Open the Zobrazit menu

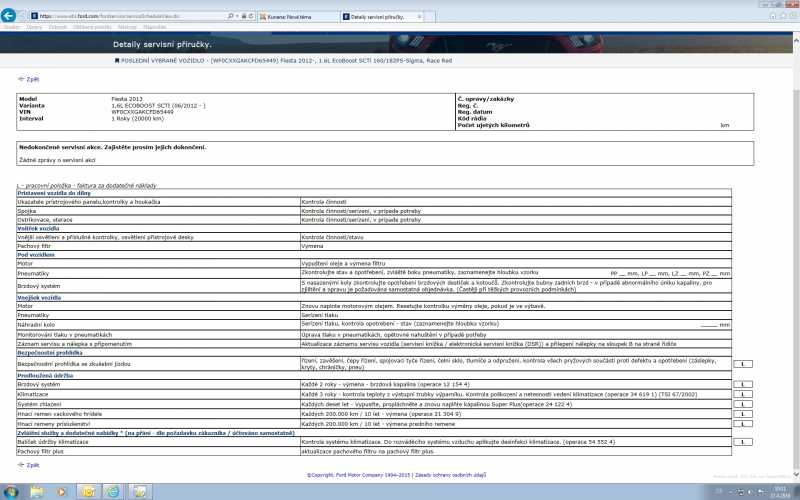tap(58, 27)
